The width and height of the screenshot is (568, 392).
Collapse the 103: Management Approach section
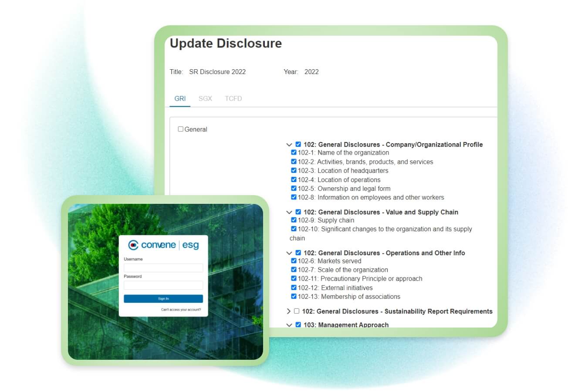click(x=289, y=325)
